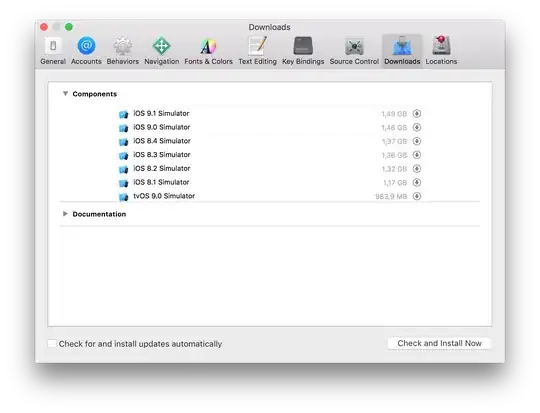This screenshot has width=540, height=413.
Task: Select the tvOS 9.0 Simulator row text
Action: pyautogui.click(x=164, y=196)
